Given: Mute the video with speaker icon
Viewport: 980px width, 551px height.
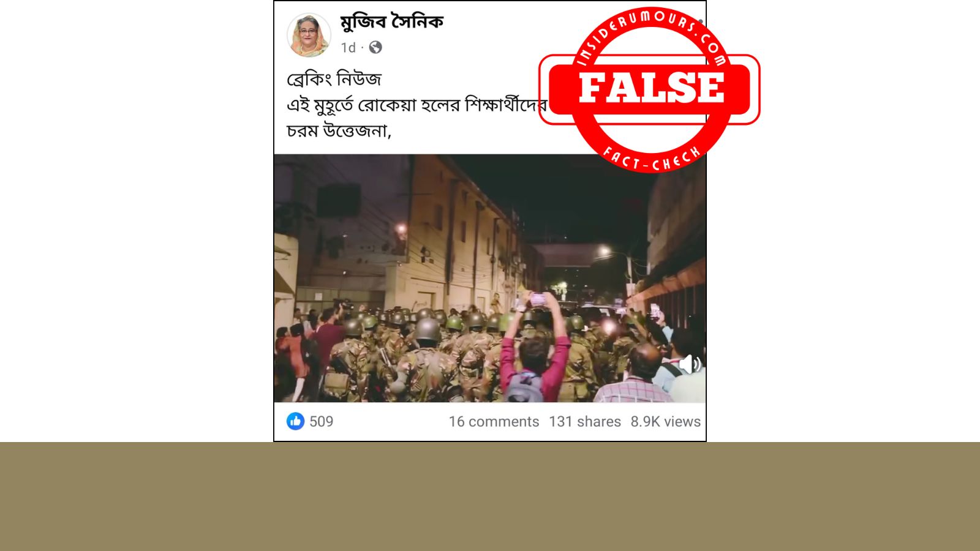Looking at the screenshot, I should [689, 364].
